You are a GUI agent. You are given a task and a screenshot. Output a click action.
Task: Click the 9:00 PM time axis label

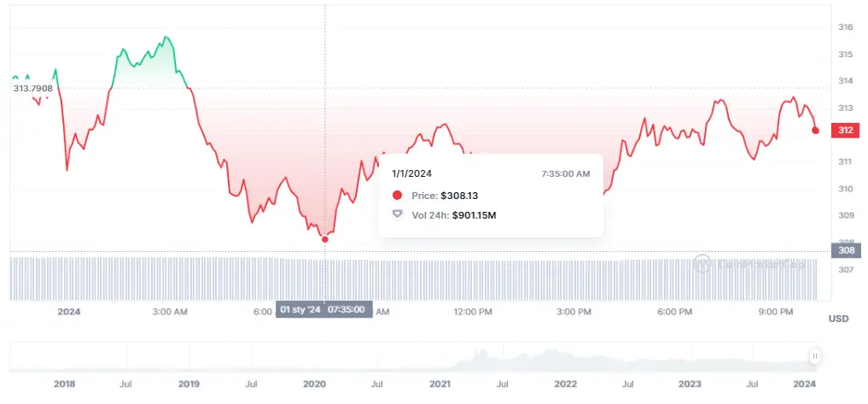click(x=775, y=312)
